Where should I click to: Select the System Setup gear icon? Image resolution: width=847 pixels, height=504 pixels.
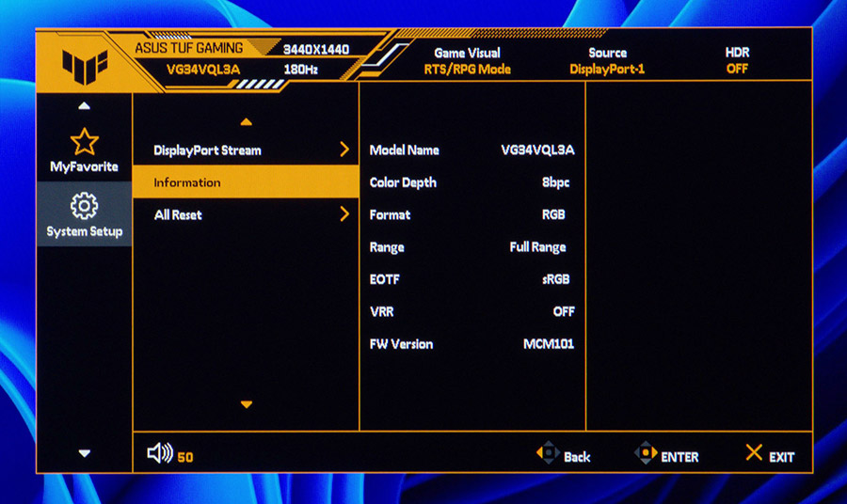point(85,206)
